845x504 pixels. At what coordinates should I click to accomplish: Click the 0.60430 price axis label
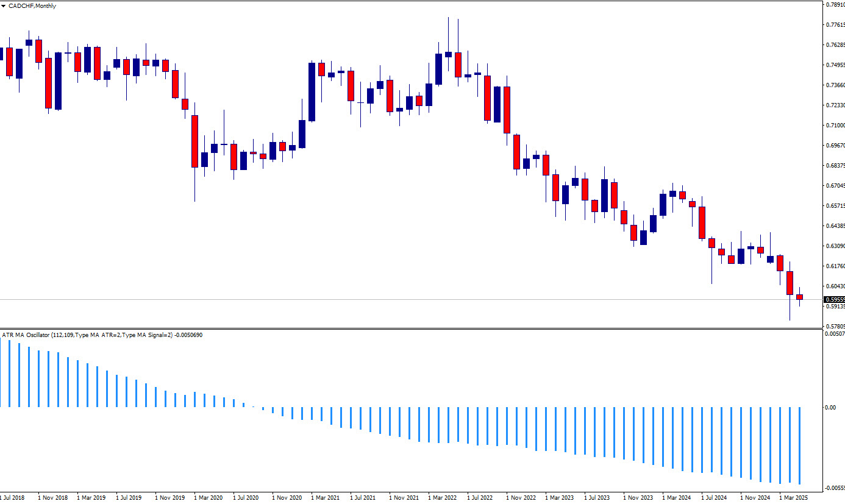[x=834, y=286]
